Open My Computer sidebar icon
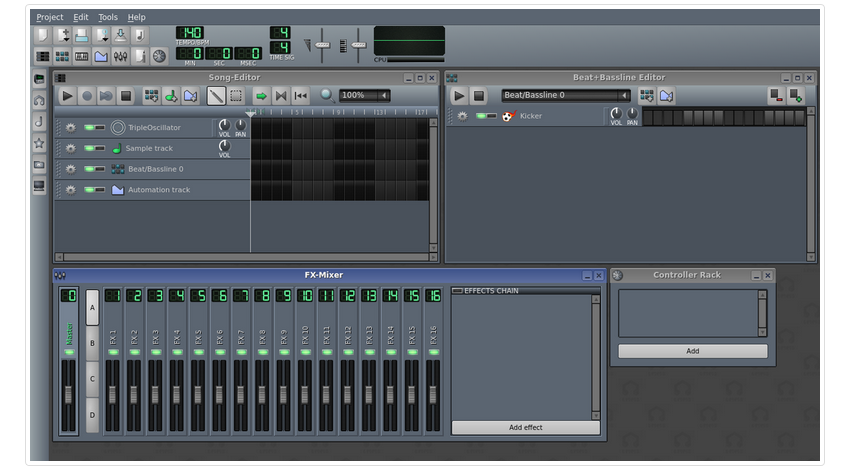Viewport: 854px width, 468px height. click(x=39, y=186)
